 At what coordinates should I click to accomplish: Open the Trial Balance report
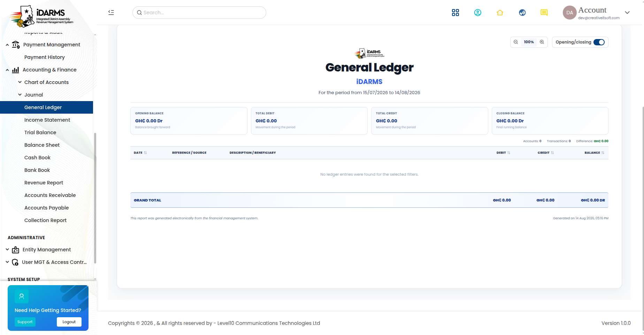40,132
